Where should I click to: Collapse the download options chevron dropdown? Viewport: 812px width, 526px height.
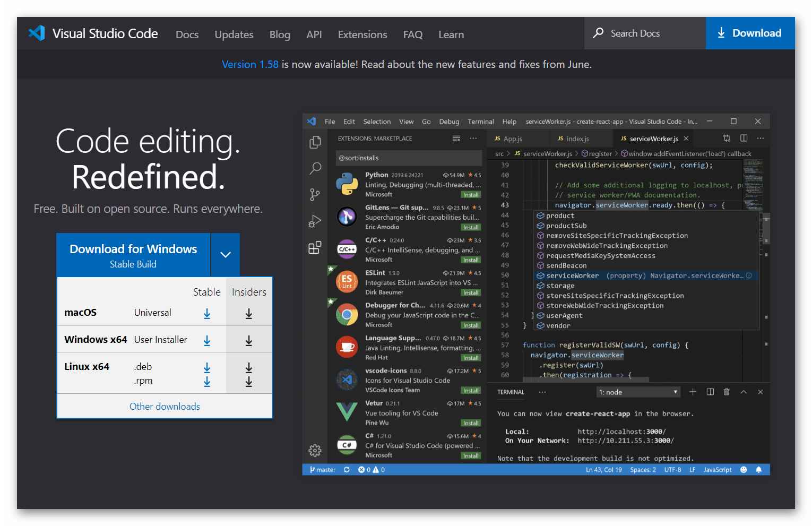tap(226, 255)
